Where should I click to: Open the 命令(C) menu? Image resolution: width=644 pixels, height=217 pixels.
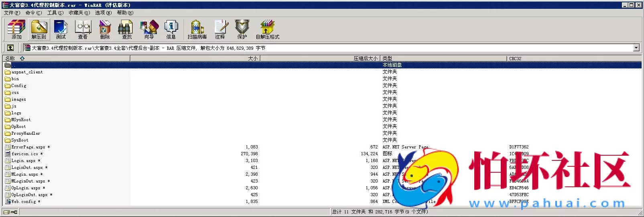pyautogui.click(x=34, y=13)
